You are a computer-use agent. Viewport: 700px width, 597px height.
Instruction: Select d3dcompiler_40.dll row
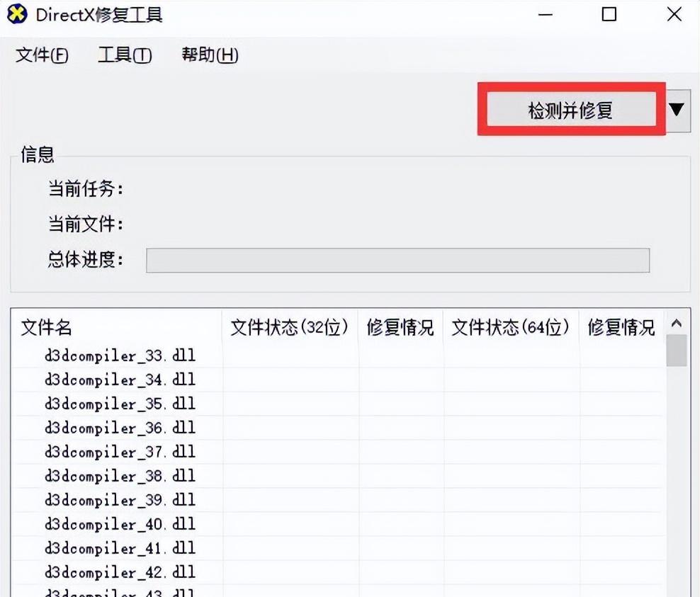337,524
